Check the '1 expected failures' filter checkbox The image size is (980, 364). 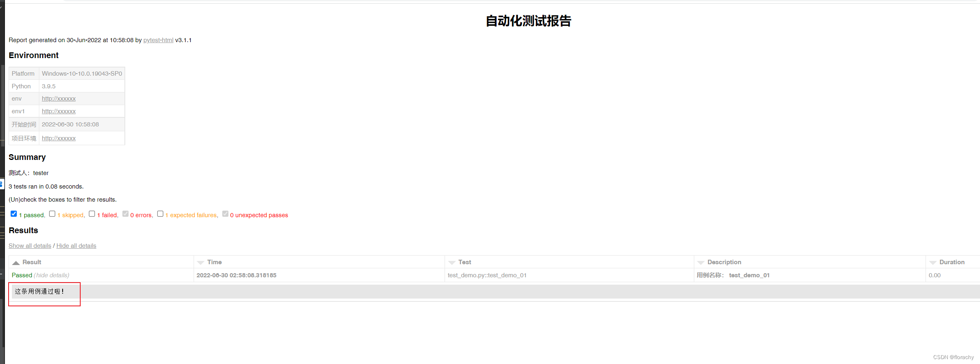click(x=160, y=214)
